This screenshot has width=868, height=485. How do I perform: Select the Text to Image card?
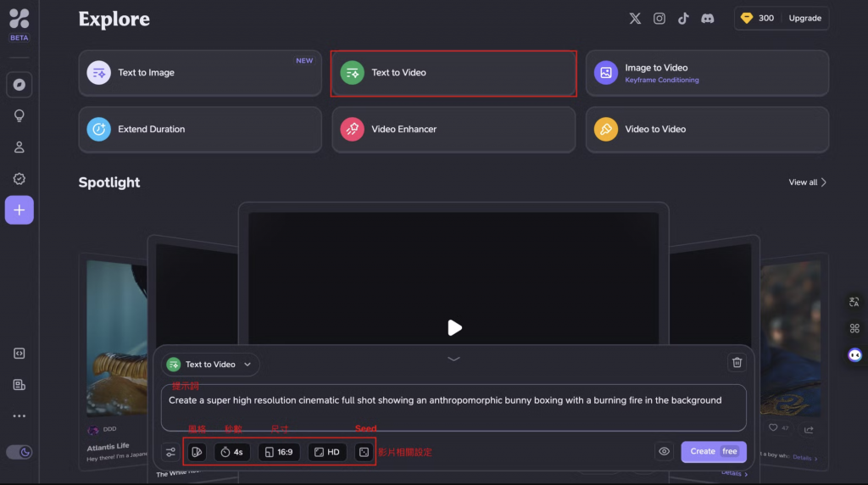200,73
